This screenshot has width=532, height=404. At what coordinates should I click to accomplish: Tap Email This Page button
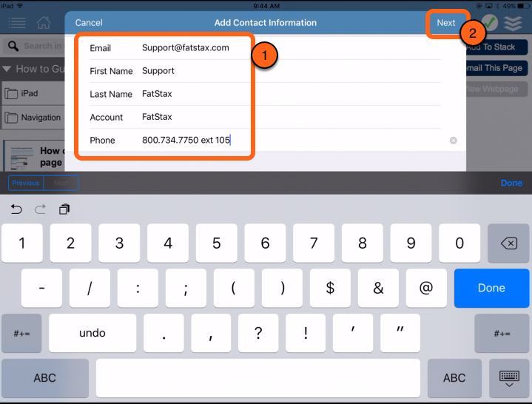tap(496, 68)
